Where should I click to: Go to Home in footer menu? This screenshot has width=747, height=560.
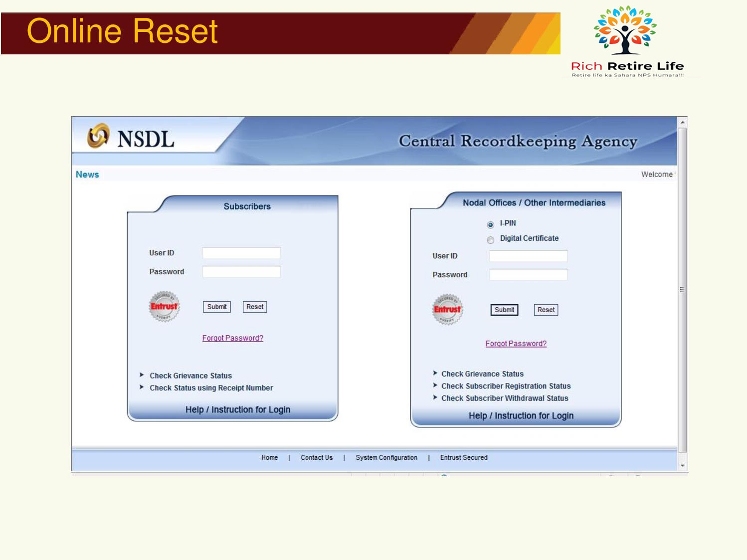click(x=269, y=458)
